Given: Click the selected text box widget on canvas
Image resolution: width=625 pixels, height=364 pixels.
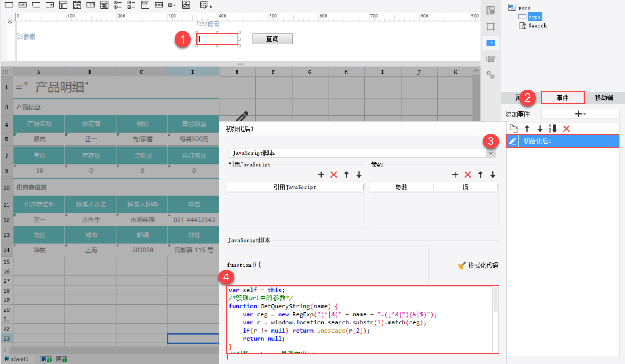Looking at the screenshot, I should tap(218, 39).
